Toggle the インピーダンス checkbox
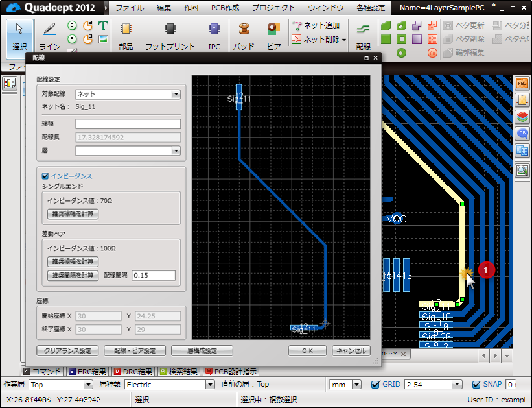The width and height of the screenshot is (532, 408). coord(45,176)
